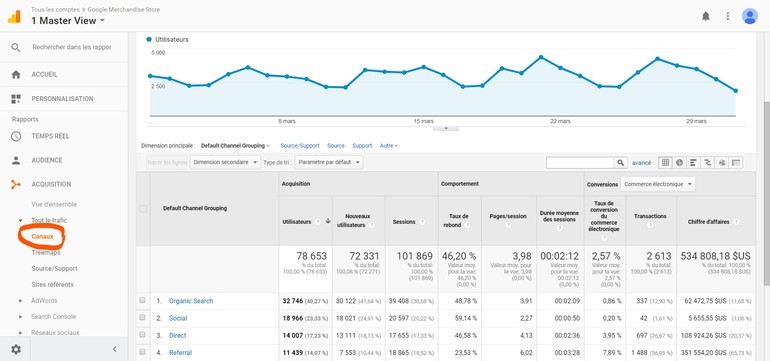Open the Autre dimension dropdown
Image resolution: width=770 pixels, height=361 pixels.
click(x=388, y=146)
